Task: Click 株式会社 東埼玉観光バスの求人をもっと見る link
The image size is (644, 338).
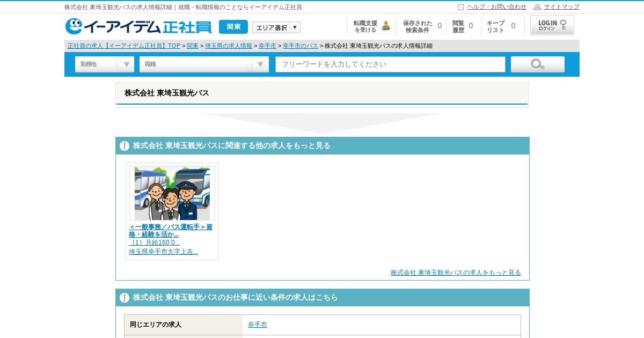Action: [456, 273]
